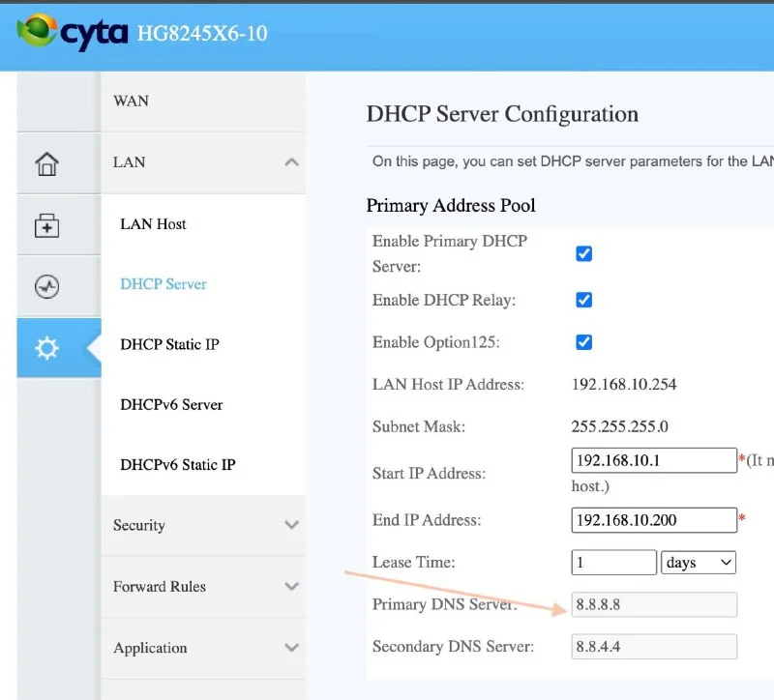Uncheck the Enable DHCP Relay checkbox

click(583, 300)
